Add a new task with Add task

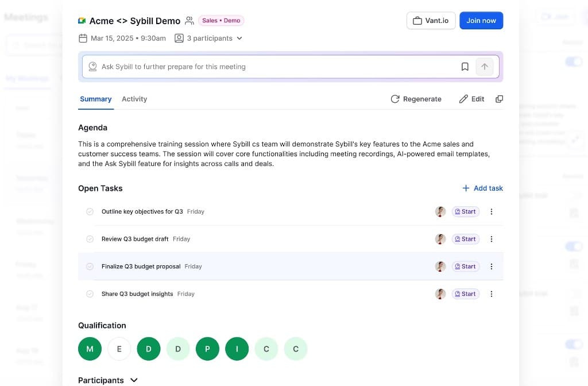tap(482, 188)
